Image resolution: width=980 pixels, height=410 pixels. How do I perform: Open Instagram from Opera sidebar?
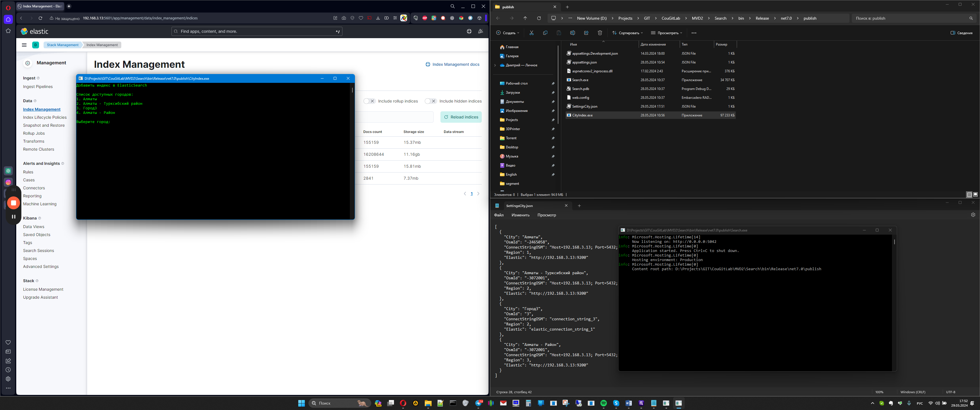[8, 182]
